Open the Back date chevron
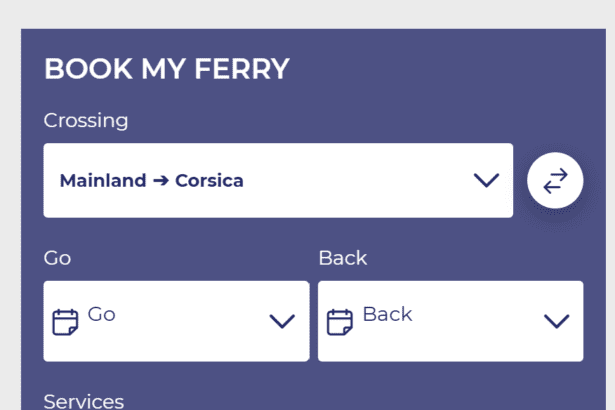Image resolution: width=615 pixels, height=410 pixels. point(556,321)
